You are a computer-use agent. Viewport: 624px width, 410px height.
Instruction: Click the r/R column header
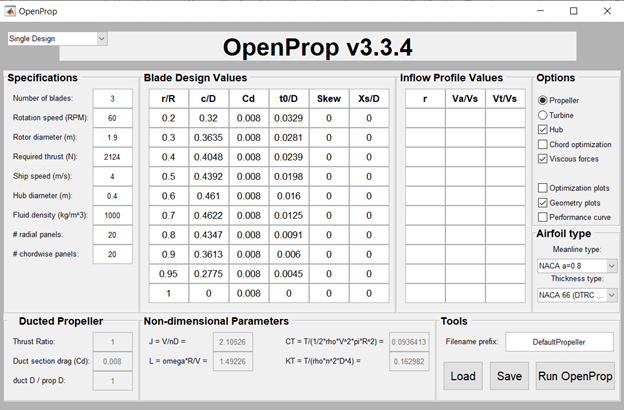[169, 98]
